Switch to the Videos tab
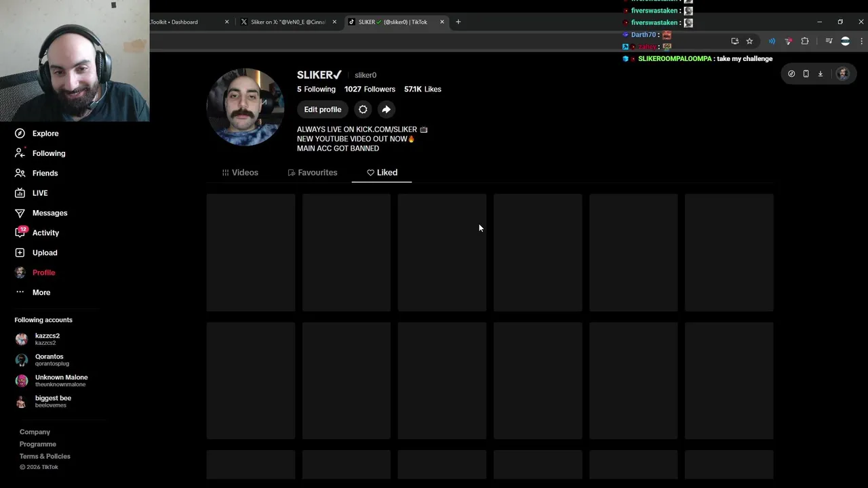Screen dimensions: 868x488 [240, 173]
